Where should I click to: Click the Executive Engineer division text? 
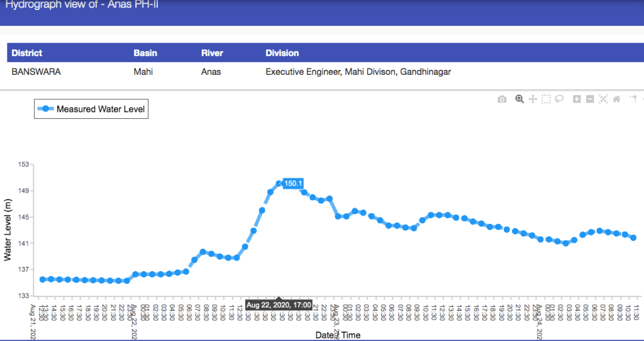tap(358, 72)
